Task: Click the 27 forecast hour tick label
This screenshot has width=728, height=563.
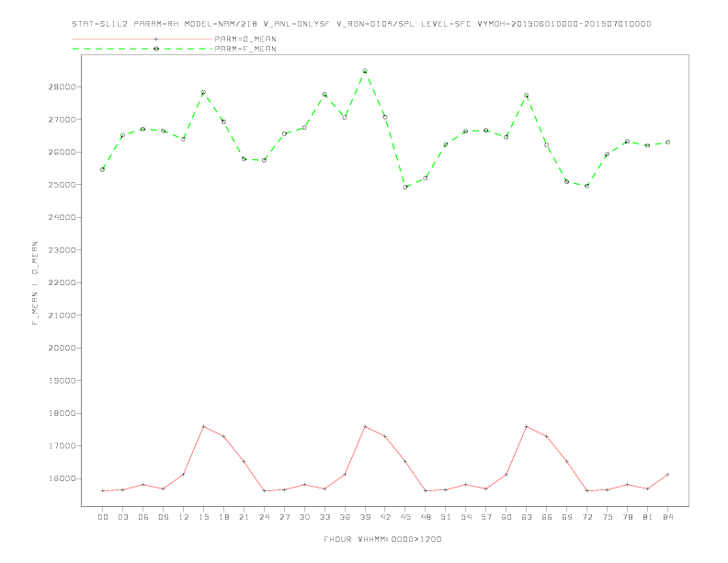Action: click(284, 517)
